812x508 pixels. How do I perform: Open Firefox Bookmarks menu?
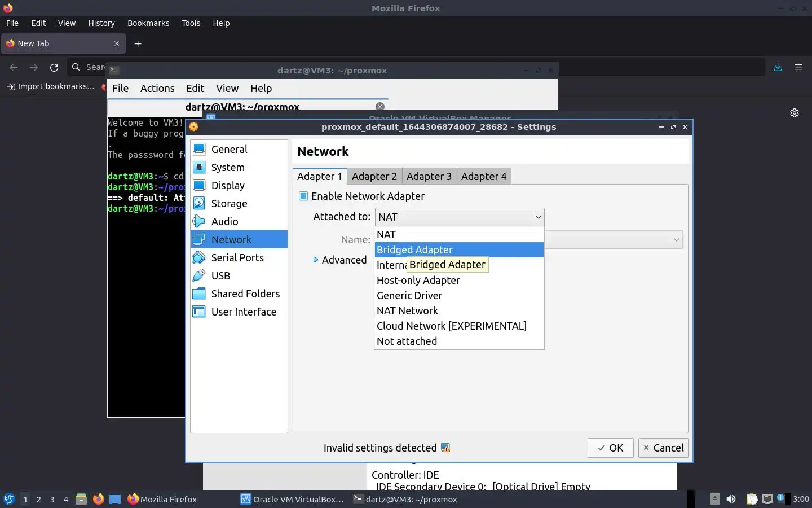[148, 23]
